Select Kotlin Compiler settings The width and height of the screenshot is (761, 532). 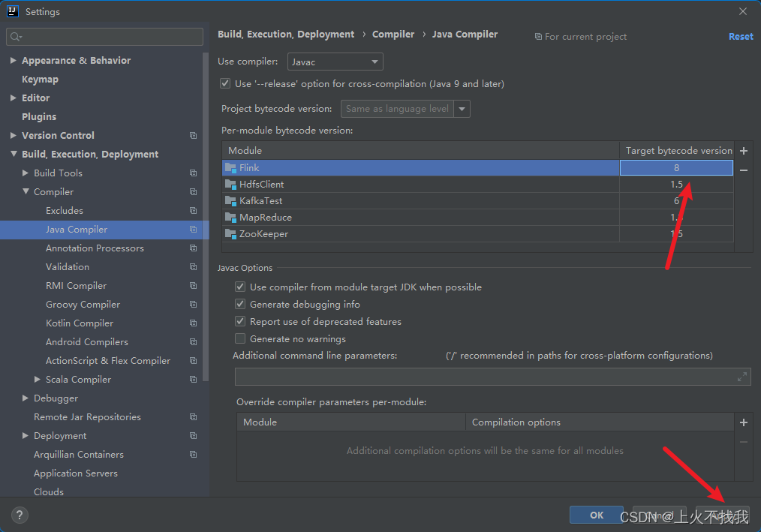(80, 323)
